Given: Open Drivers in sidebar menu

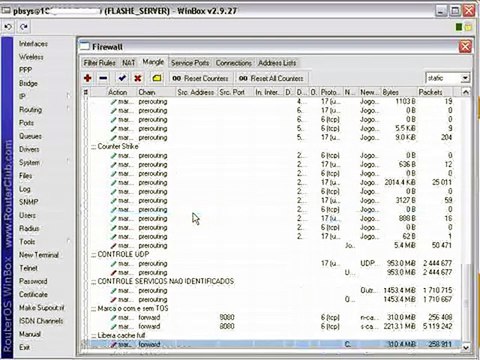Looking at the screenshot, I should 29,149.
